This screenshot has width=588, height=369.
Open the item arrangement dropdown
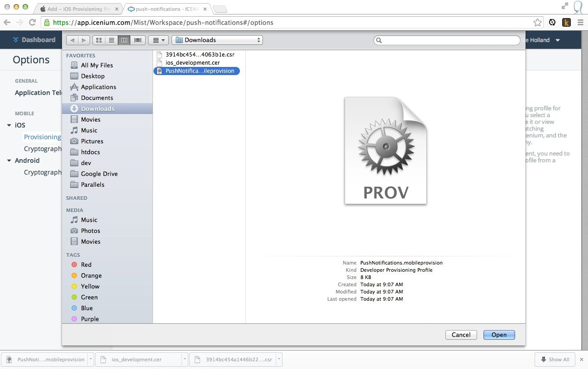[x=158, y=40]
